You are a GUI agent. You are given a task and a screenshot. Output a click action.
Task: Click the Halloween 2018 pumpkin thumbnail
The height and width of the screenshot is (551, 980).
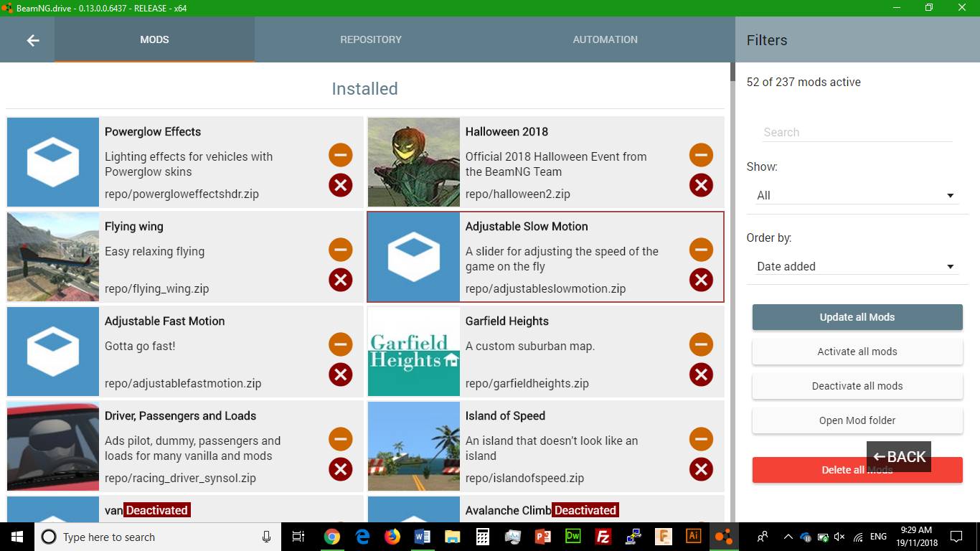414,162
